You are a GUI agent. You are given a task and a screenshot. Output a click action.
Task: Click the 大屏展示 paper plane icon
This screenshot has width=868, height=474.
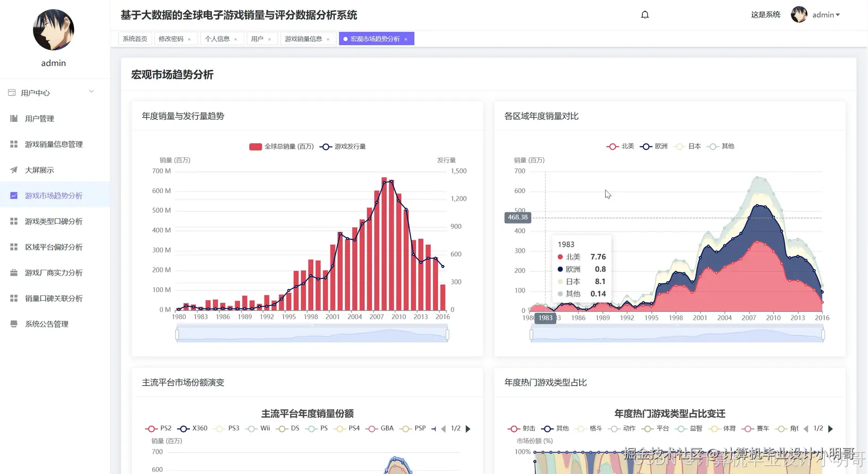click(14, 170)
